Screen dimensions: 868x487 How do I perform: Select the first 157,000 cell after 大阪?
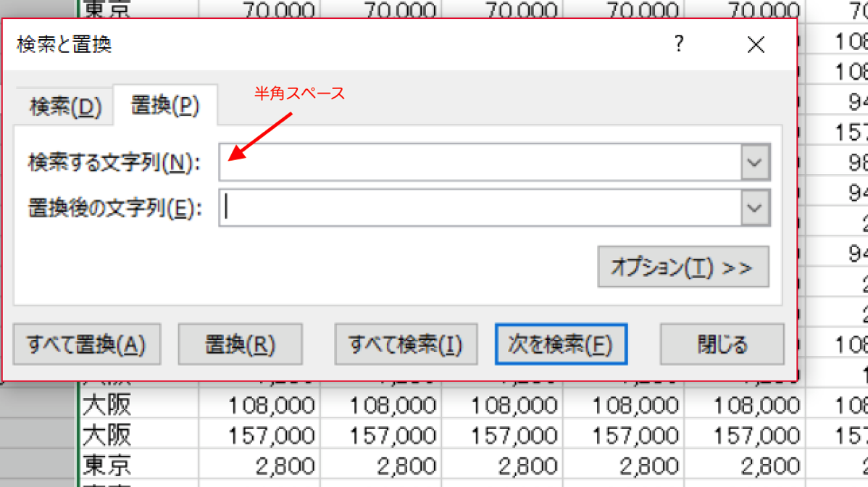259,434
